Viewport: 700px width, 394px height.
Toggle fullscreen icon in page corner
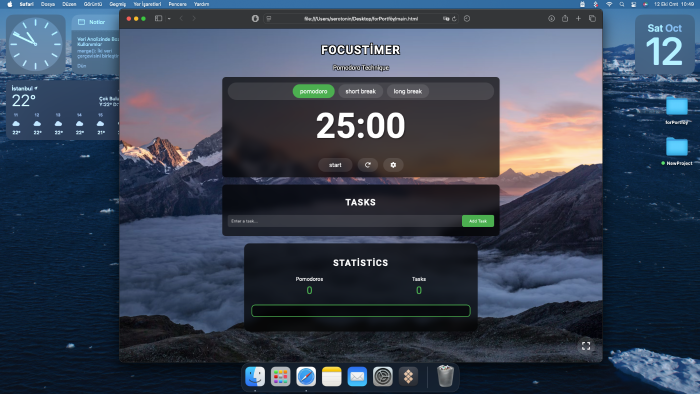[586, 346]
